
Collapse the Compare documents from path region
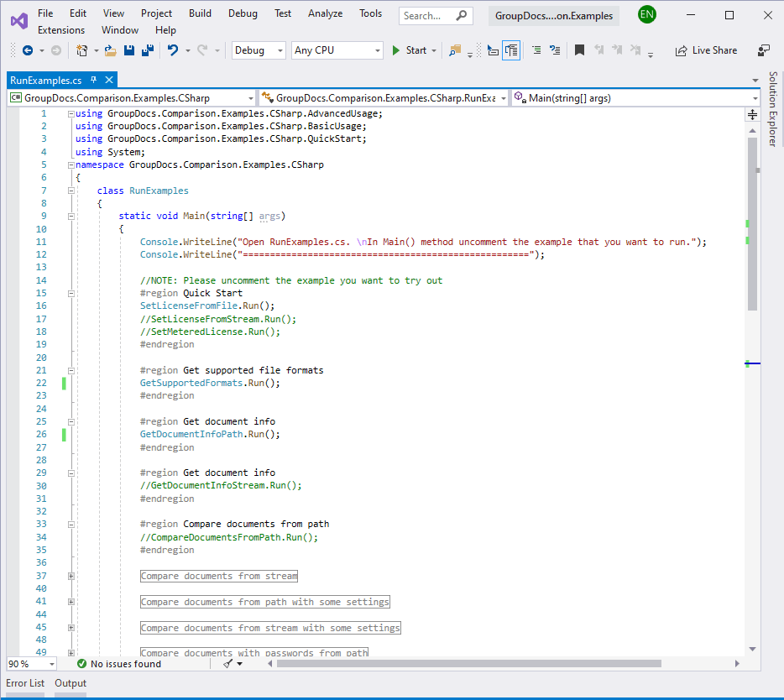[71, 525]
